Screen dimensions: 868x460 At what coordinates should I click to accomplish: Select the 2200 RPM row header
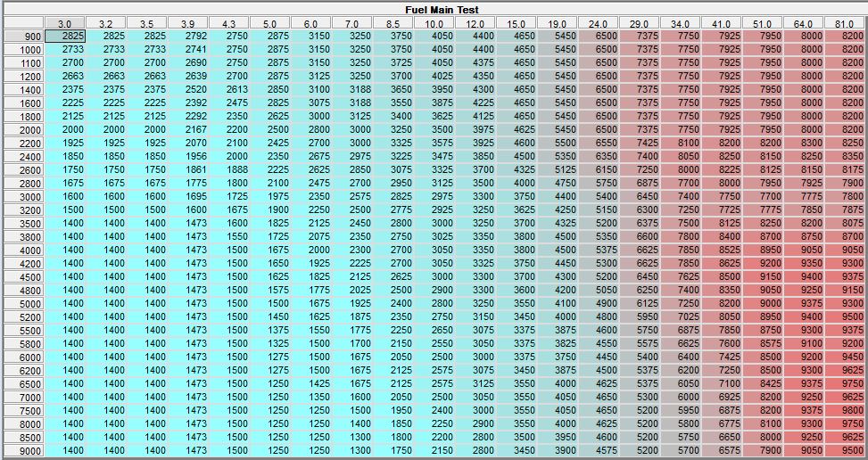pyautogui.click(x=24, y=144)
